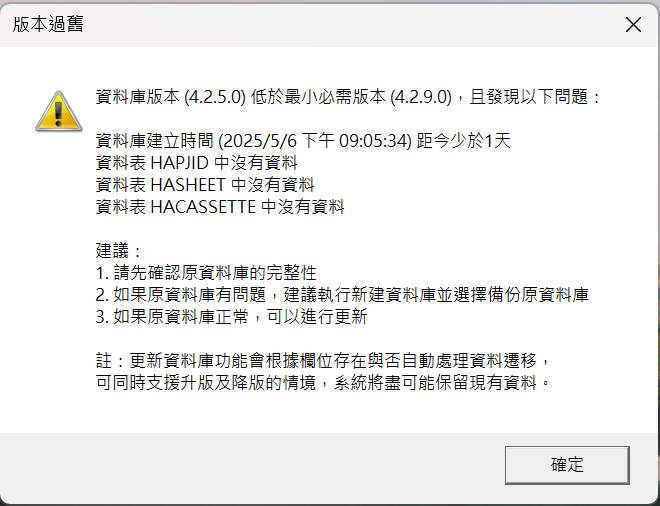660x506 pixels.
Task: Click the 建議： heading
Action: coord(119,251)
